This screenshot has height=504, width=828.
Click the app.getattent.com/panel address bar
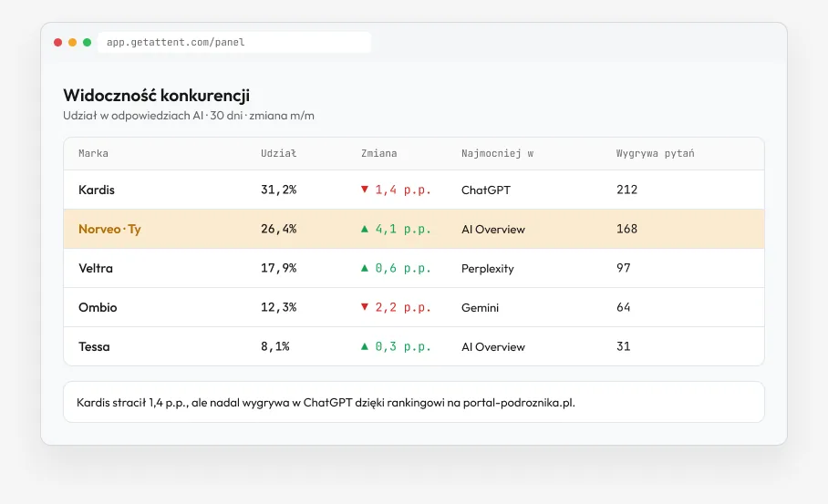[x=234, y=42]
